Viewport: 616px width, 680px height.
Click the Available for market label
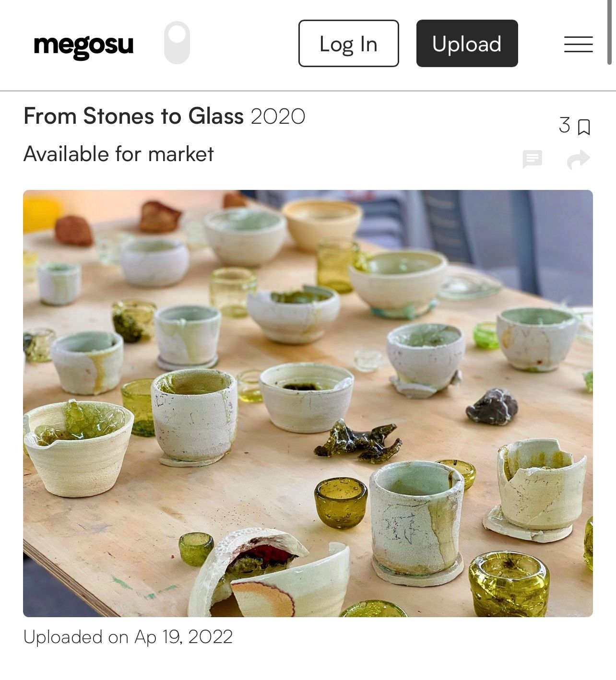pyautogui.click(x=118, y=154)
